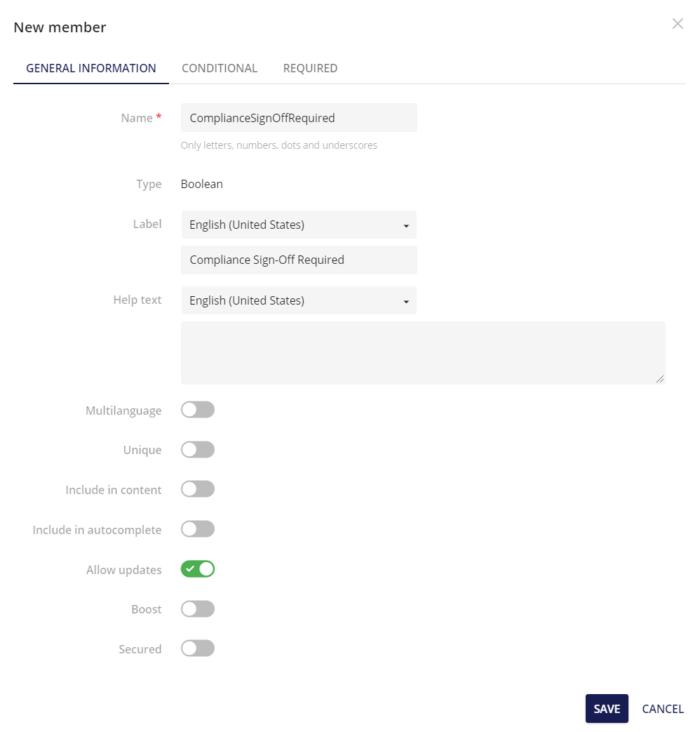This screenshot has width=700, height=732.
Task: Disable the Allow updates toggle
Action: [197, 568]
